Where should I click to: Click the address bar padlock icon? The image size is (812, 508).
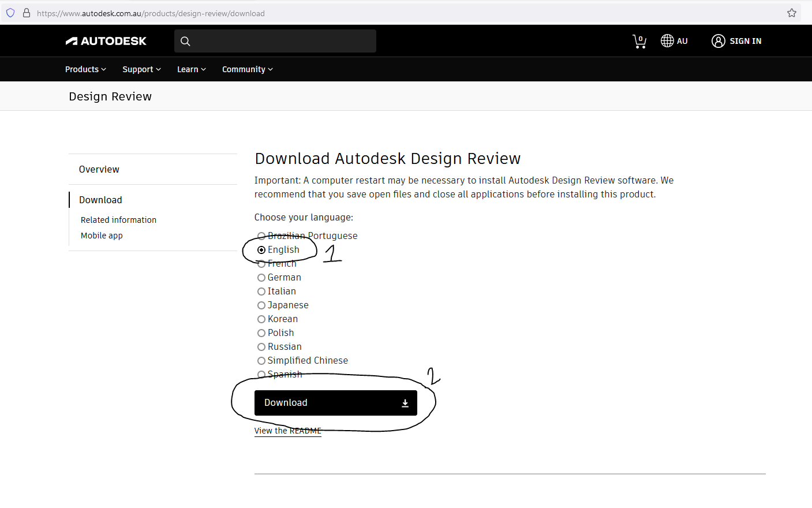point(27,13)
